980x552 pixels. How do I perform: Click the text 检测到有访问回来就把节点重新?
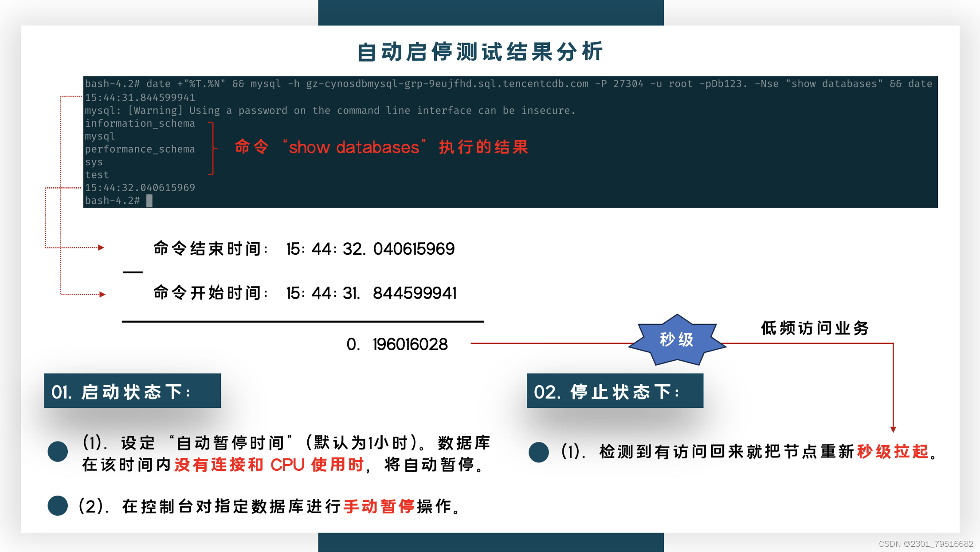click(727, 451)
